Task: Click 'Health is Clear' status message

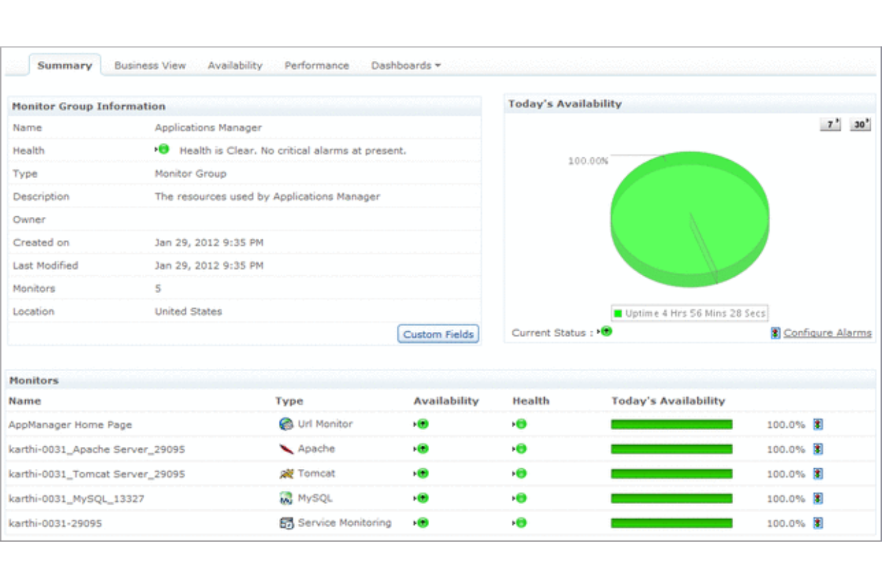Action: pos(293,151)
